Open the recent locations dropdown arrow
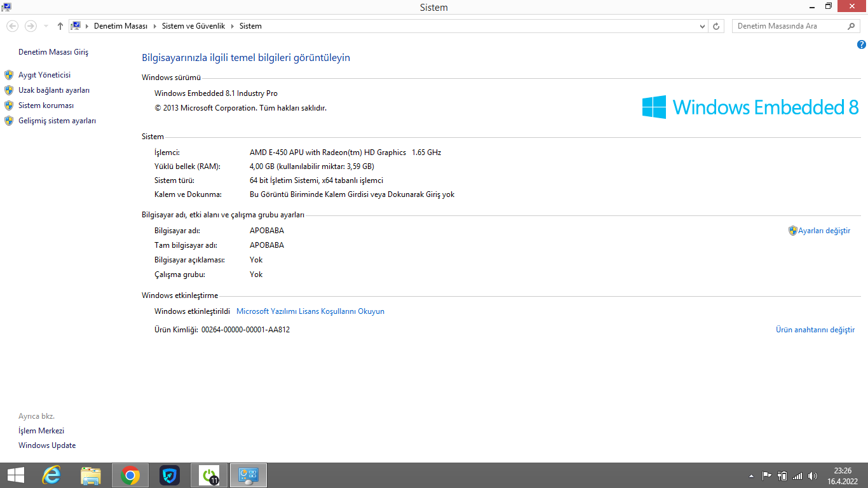 pyautogui.click(x=46, y=26)
